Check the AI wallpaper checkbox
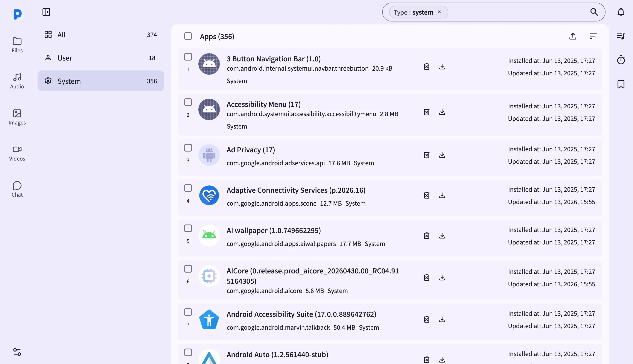 (x=188, y=229)
